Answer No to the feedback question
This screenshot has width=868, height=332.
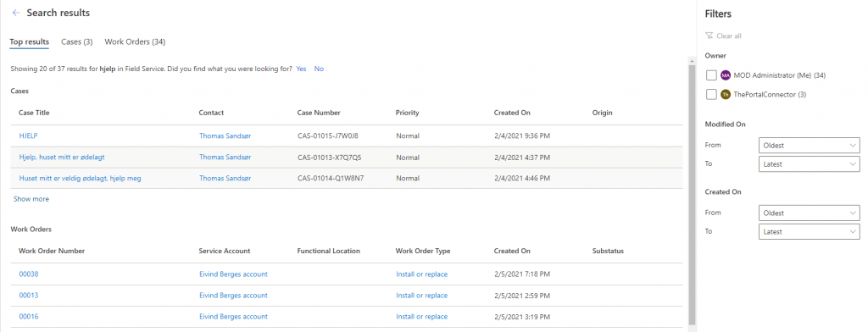click(x=319, y=69)
